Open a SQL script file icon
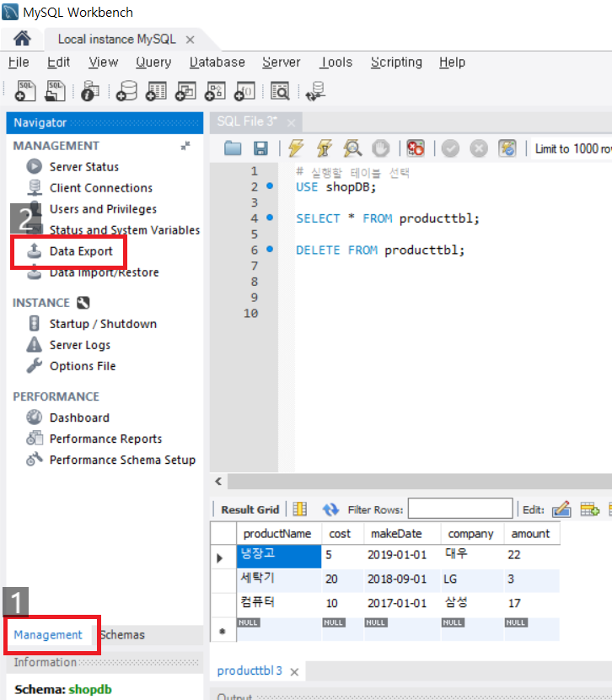The image size is (612, 700). tap(55, 91)
